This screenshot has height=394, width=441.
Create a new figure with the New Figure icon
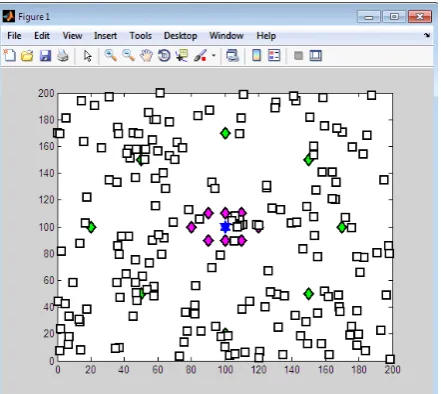[10, 55]
